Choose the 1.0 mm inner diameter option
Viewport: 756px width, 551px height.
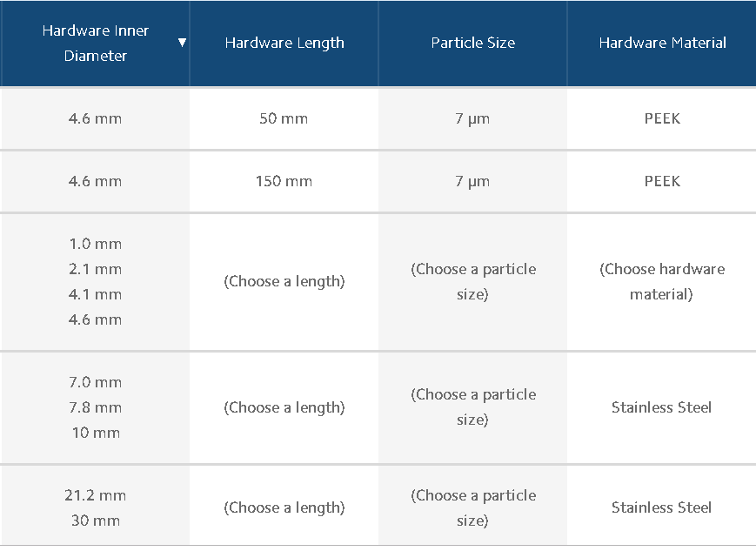click(96, 244)
